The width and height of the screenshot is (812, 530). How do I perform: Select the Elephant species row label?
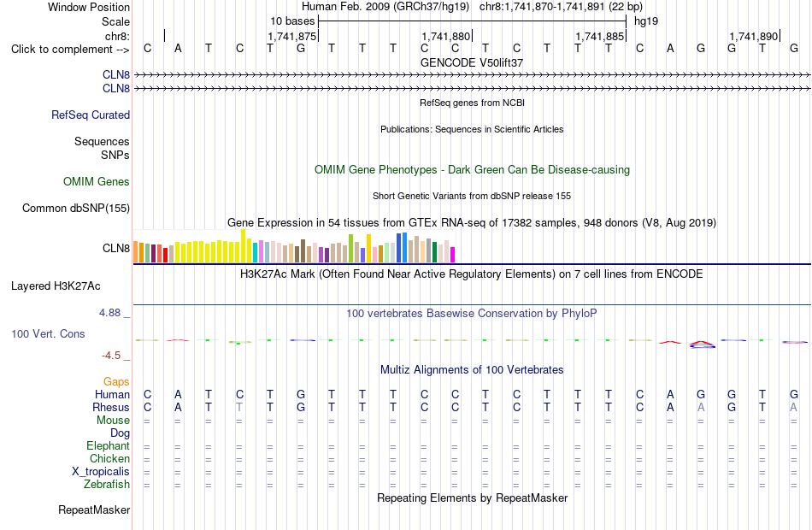[108, 446]
